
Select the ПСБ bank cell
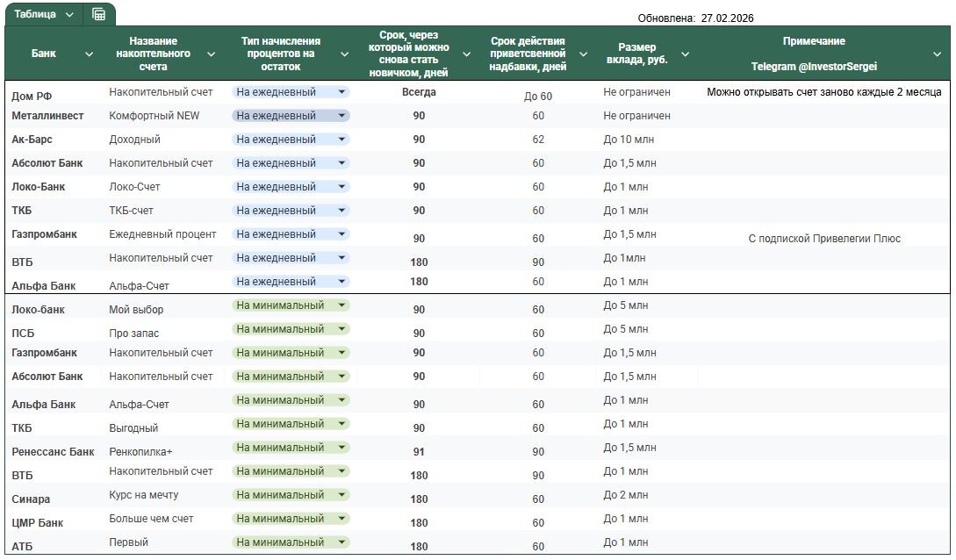[x=23, y=334]
